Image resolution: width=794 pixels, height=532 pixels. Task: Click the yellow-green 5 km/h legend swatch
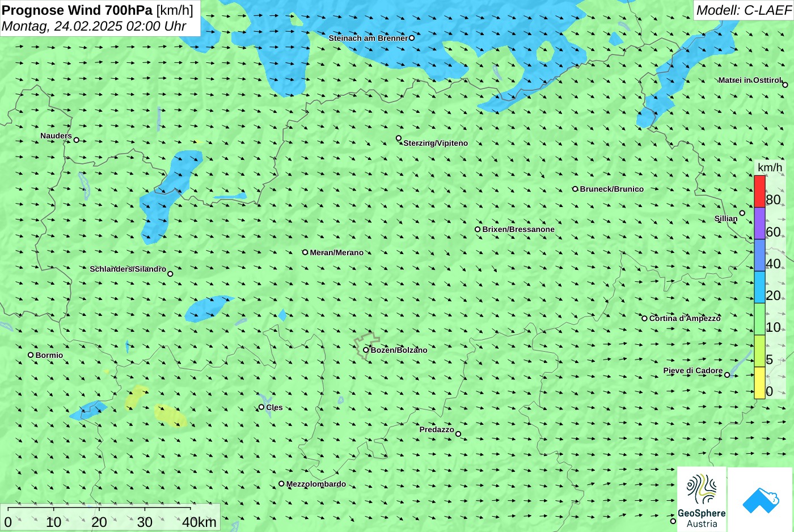(759, 351)
